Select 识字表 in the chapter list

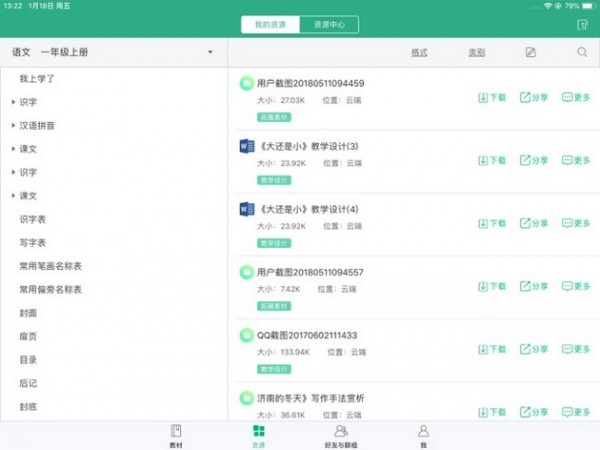point(33,219)
